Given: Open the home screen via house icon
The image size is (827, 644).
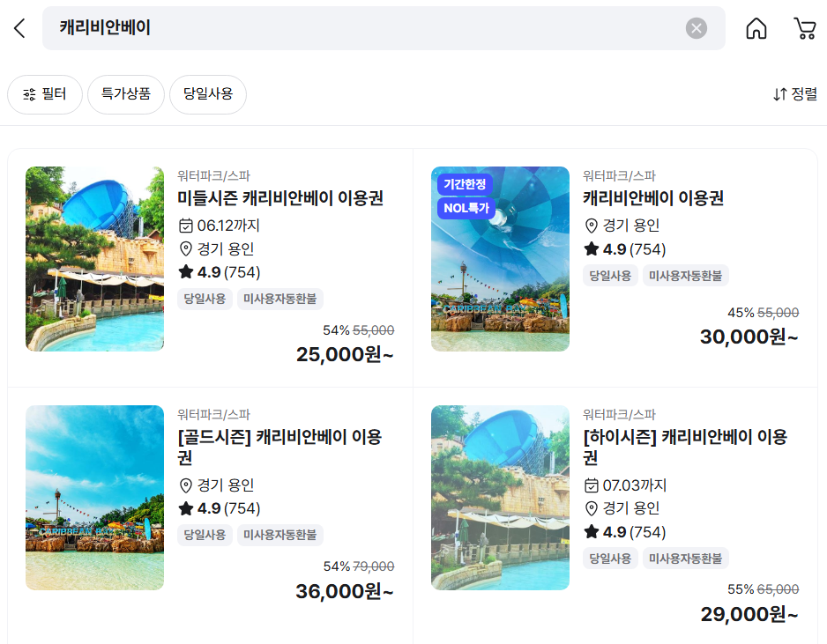Looking at the screenshot, I should click(x=756, y=27).
